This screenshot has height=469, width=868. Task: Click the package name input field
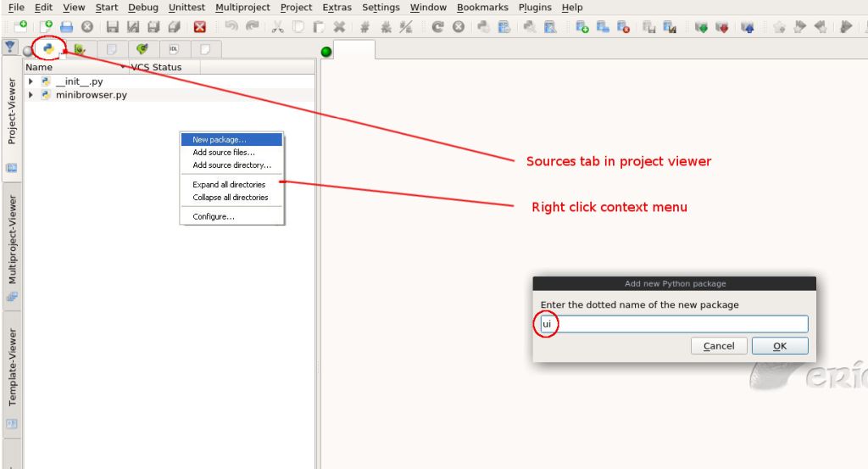pos(674,324)
